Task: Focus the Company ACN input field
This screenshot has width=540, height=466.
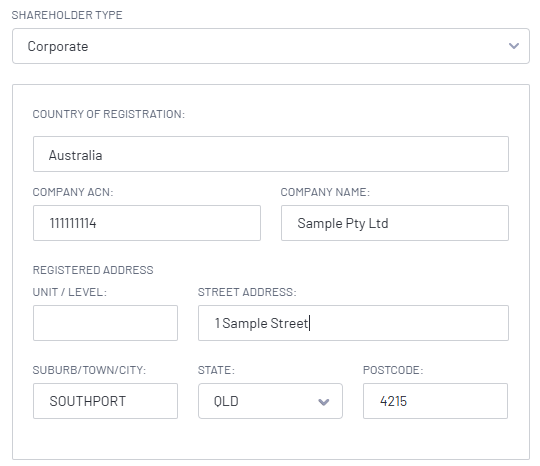Action: click(x=147, y=223)
